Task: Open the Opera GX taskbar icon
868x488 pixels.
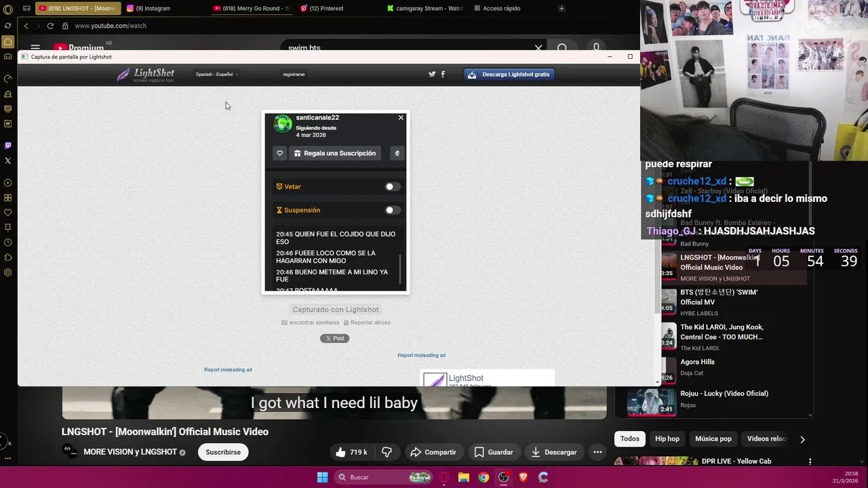Action: [x=444, y=477]
